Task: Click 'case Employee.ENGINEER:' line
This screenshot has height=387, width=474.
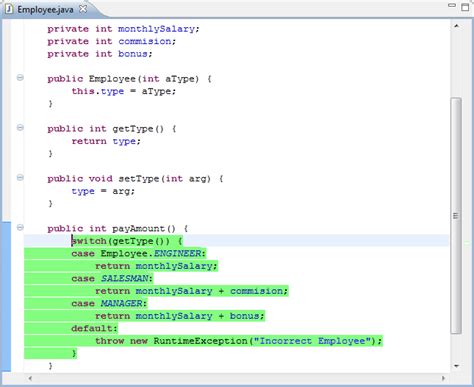Action: 139,254
